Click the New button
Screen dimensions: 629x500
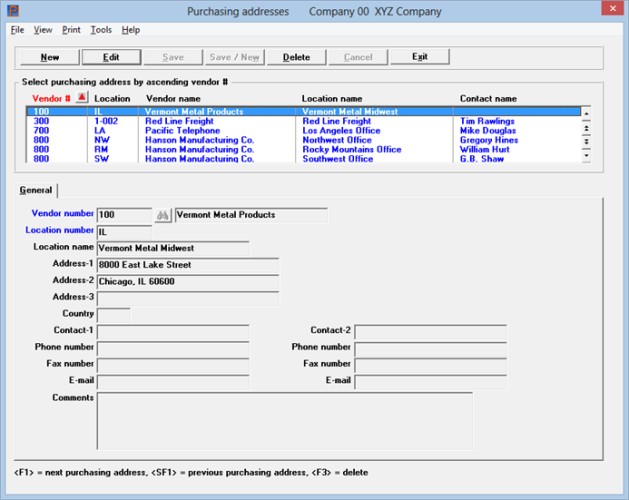click(x=50, y=57)
